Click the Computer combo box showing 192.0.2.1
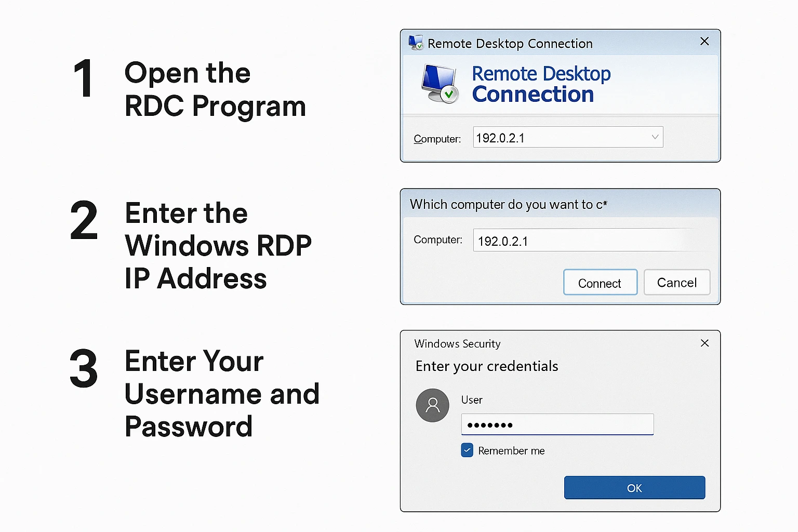 tap(568, 137)
